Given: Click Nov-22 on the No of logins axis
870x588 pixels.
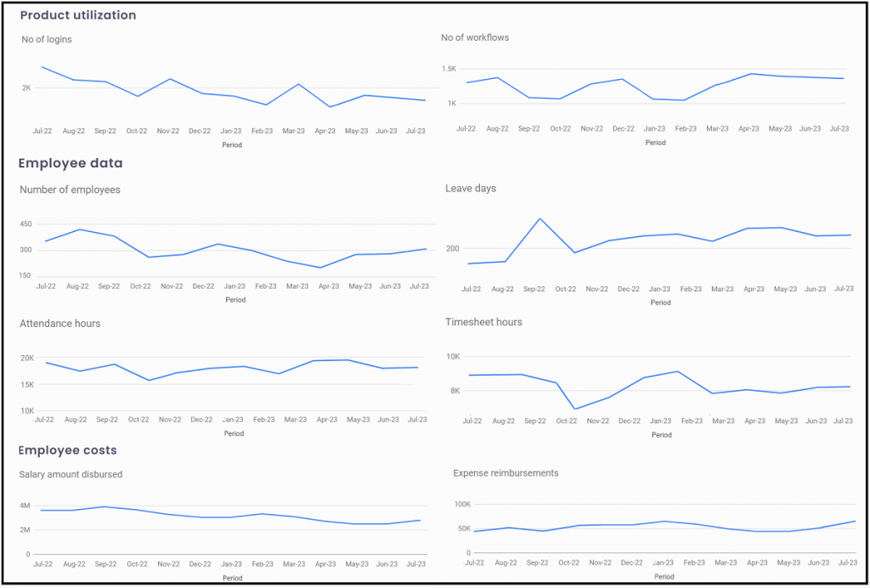Looking at the screenshot, I should tap(168, 132).
